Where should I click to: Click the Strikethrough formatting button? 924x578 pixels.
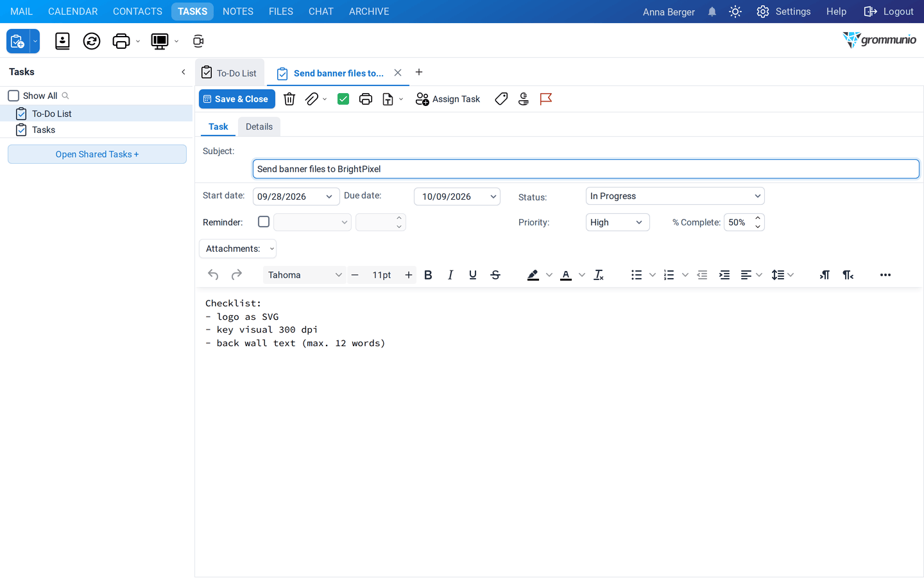pyautogui.click(x=495, y=275)
